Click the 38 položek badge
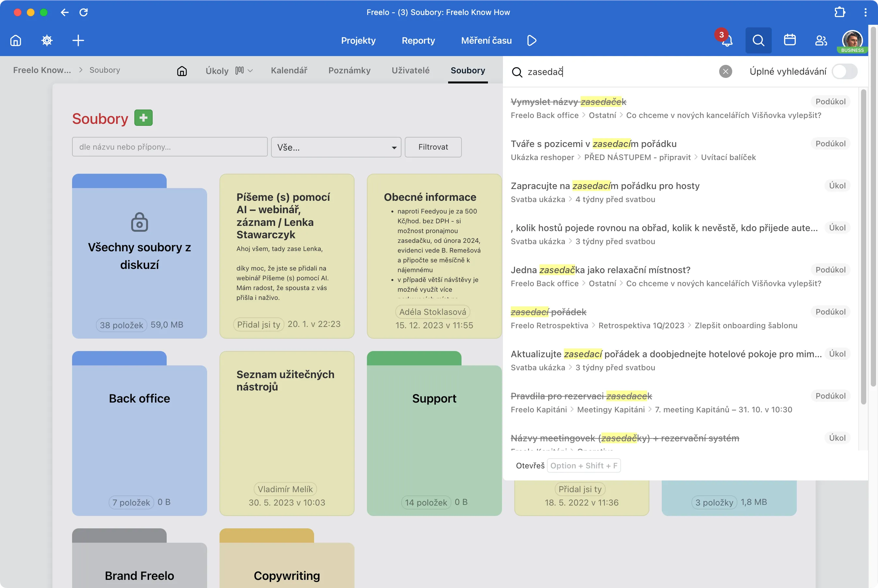Viewport: 878px width, 588px height. pyautogui.click(x=122, y=325)
